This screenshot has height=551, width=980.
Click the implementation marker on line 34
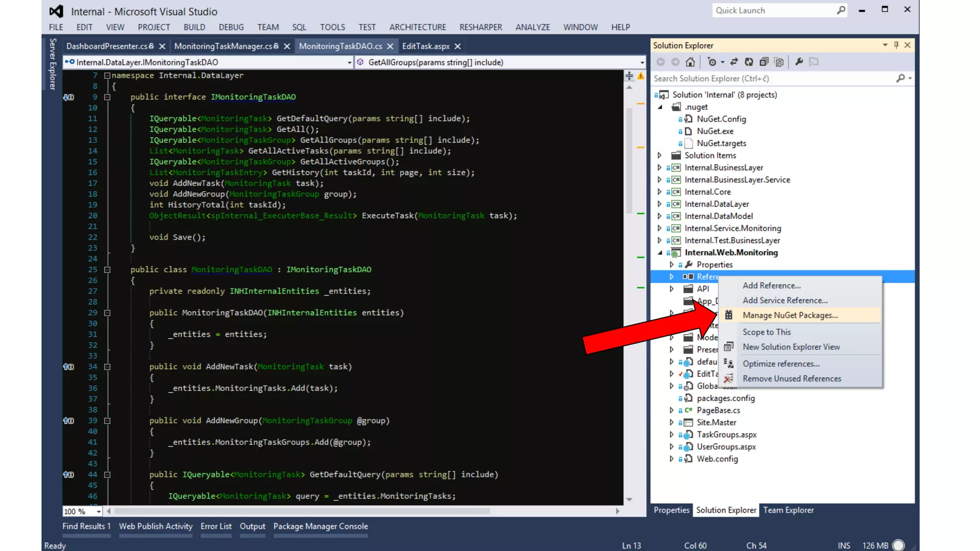tap(69, 366)
